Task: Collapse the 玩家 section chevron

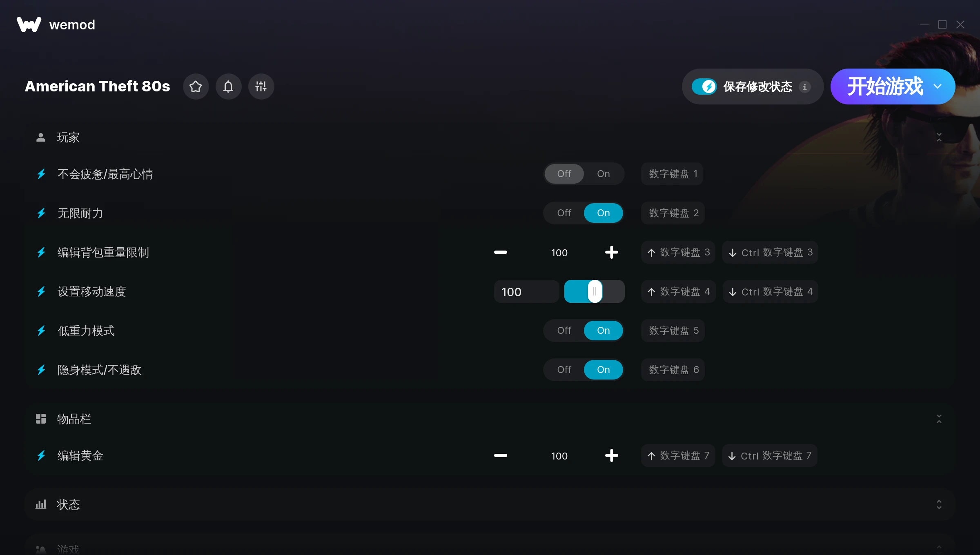Action: point(939,137)
